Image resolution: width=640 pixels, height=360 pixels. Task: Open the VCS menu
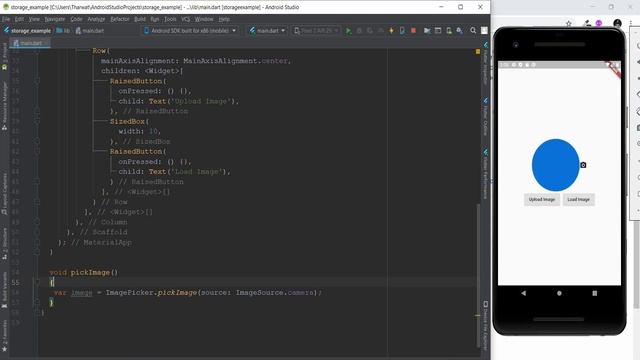pos(185,19)
